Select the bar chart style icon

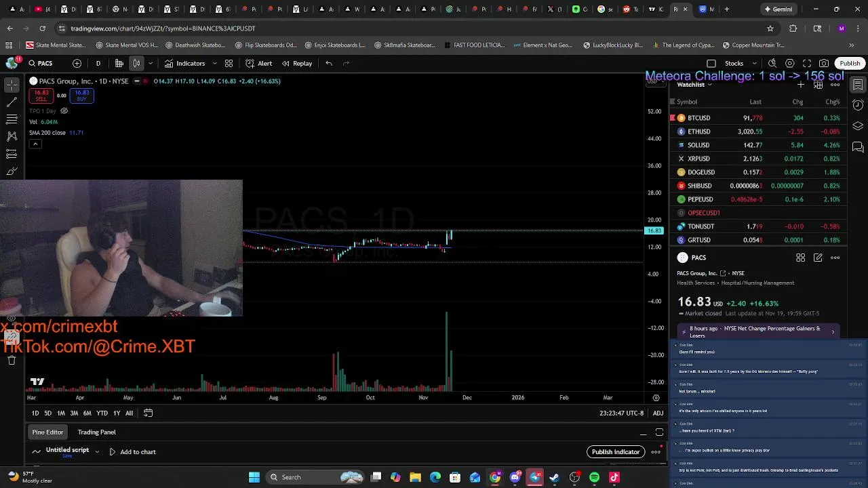pyautogui.click(x=119, y=63)
